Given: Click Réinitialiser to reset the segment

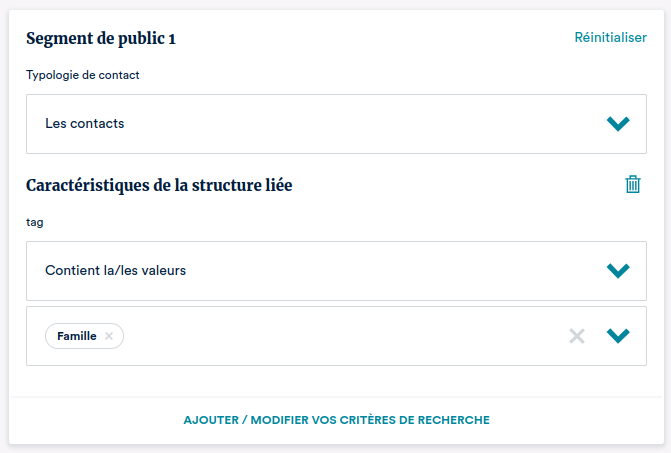Looking at the screenshot, I should [x=610, y=38].
